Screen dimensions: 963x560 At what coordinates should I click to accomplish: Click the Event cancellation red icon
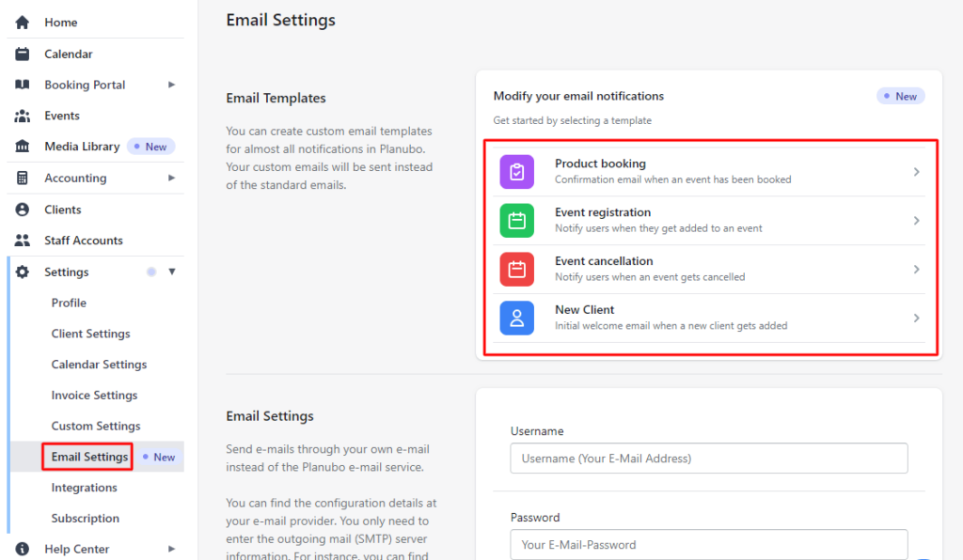[x=516, y=269]
